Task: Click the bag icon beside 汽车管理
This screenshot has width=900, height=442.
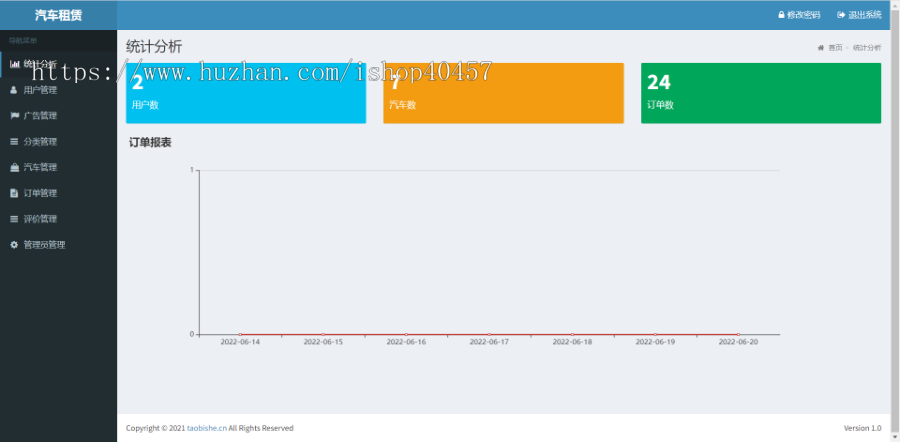Action: pyautogui.click(x=14, y=168)
